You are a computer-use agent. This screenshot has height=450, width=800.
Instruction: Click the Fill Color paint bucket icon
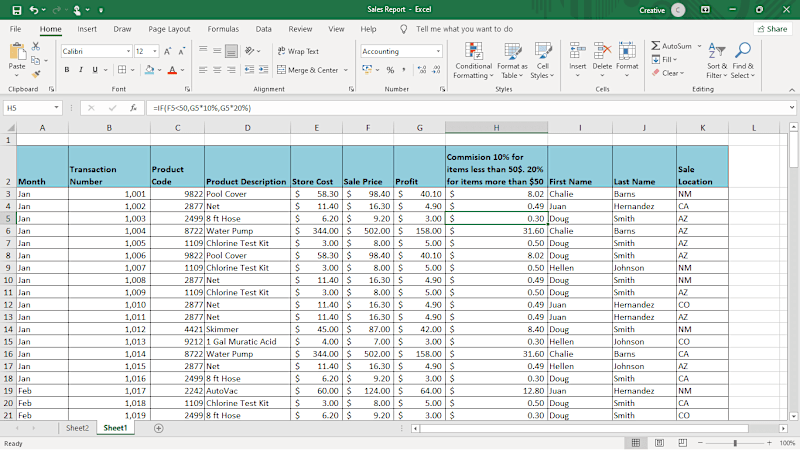click(x=149, y=69)
